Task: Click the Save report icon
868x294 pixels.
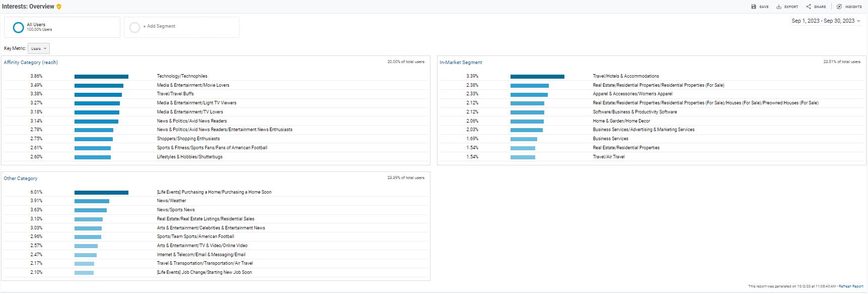Action: (x=754, y=7)
